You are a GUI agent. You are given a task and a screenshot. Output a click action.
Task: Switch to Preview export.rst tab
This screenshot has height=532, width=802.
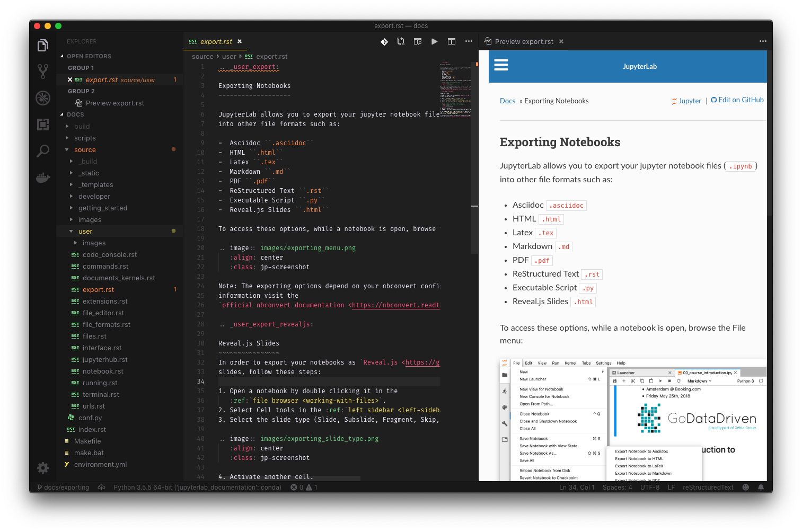(x=524, y=41)
